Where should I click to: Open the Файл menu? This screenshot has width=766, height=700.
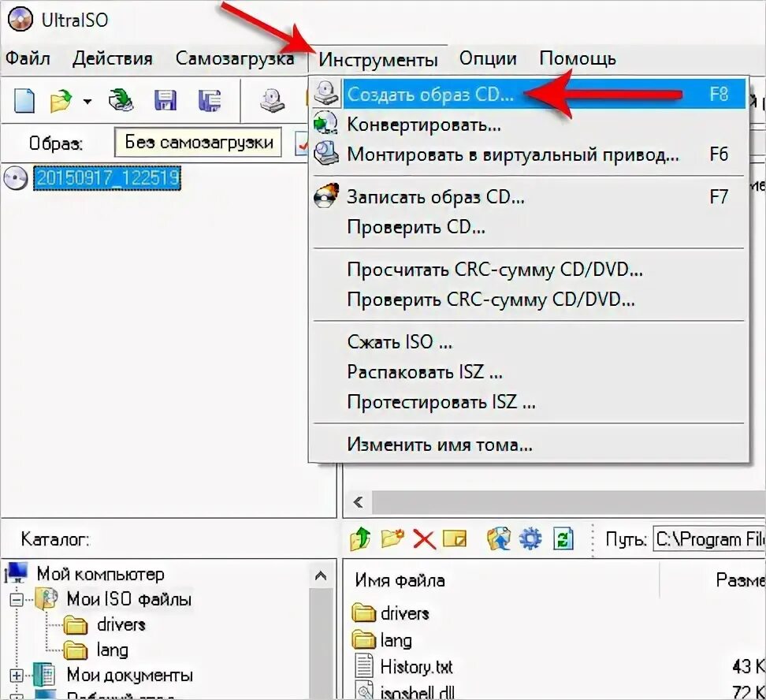pyautogui.click(x=28, y=58)
